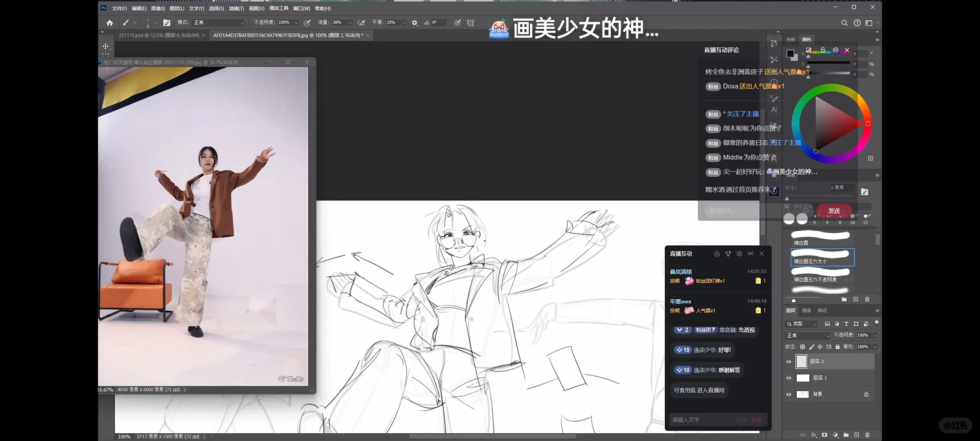980x441 pixels.
Task: Enable symmetry paint butterfly icon
Action: pos(470,23)
